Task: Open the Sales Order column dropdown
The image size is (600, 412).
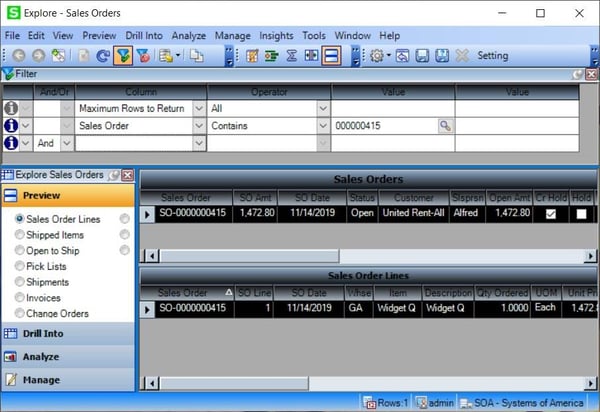Action: 199,126
